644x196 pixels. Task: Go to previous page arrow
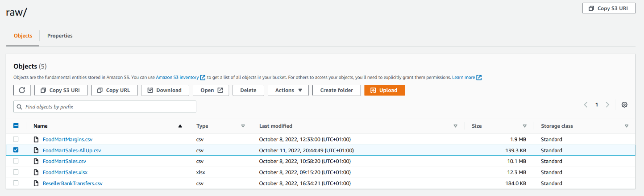586,104
